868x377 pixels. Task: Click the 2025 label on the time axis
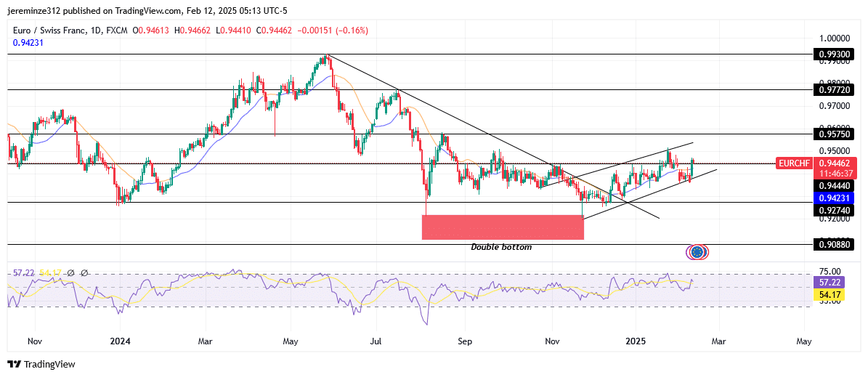(635, 341)
